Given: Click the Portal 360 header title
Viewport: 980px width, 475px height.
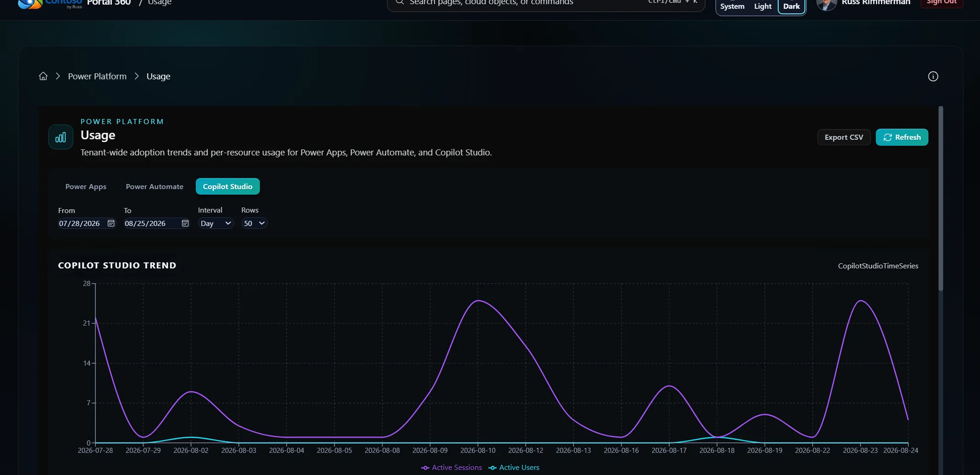Looking at the screenshot, I should click(x=109, y=2).
